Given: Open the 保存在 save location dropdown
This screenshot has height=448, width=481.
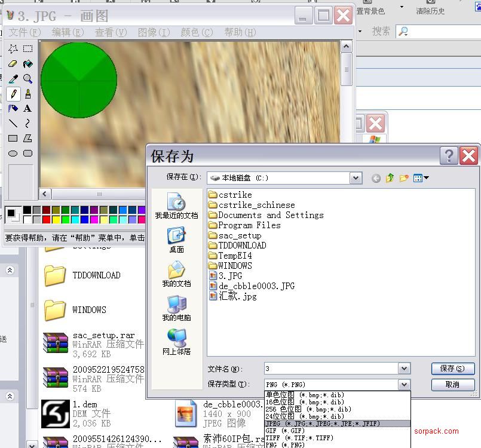Looking at the screenshot, I should click(357, 177).
